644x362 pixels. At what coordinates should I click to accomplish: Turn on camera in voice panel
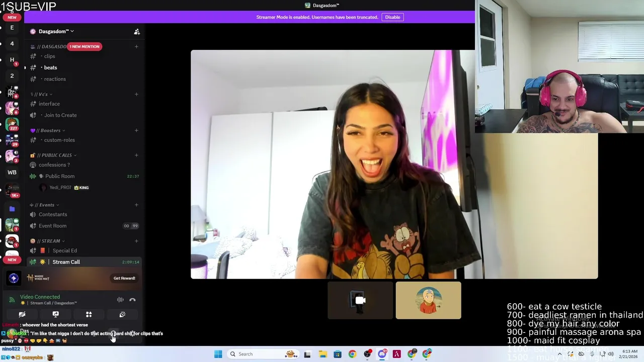coord(22,314)
